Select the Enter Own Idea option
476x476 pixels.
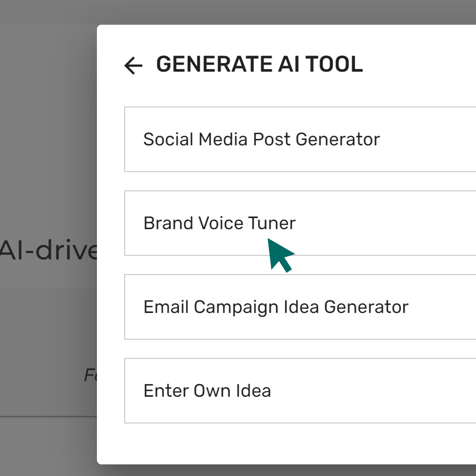(x=300, y=391)
